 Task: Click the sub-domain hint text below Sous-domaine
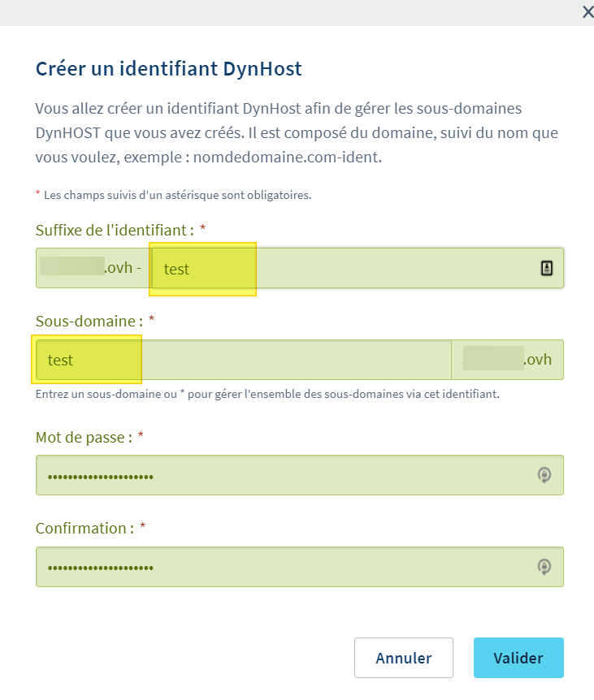pyautogui.click(x=267, y=394)
